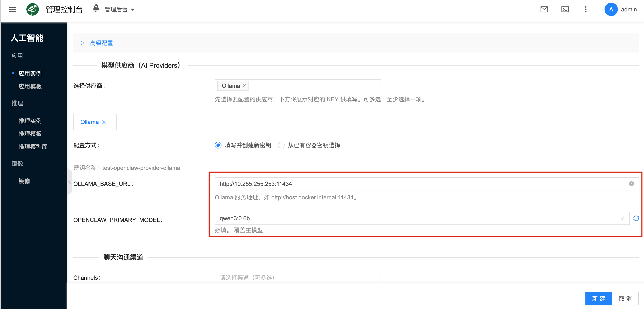Refresh the primary model list
The height and width of the screenshot is (309, 644).
click(x=636, y=218)
